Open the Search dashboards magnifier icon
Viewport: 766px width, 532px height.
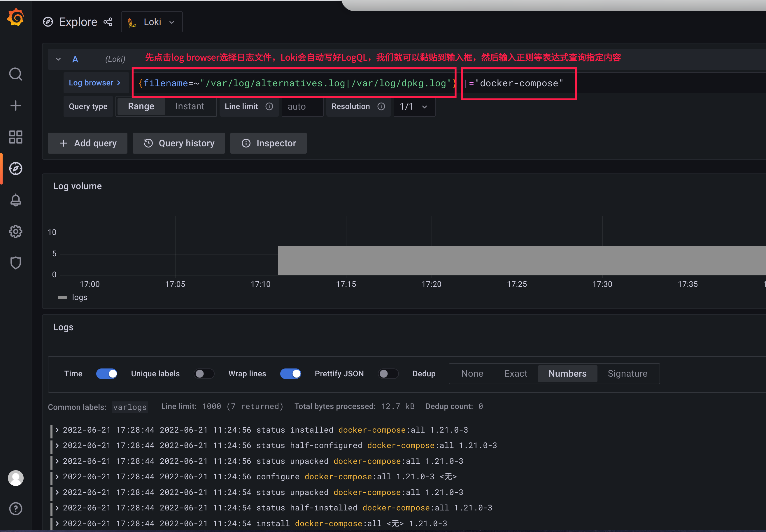tap(15, 74)
